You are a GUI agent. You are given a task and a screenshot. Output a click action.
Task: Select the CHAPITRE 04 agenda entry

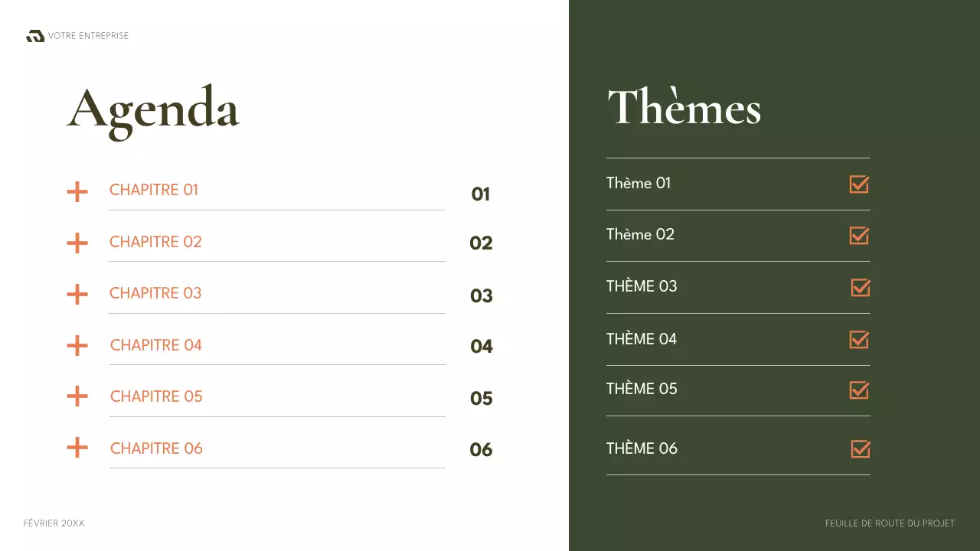(156, 345)
